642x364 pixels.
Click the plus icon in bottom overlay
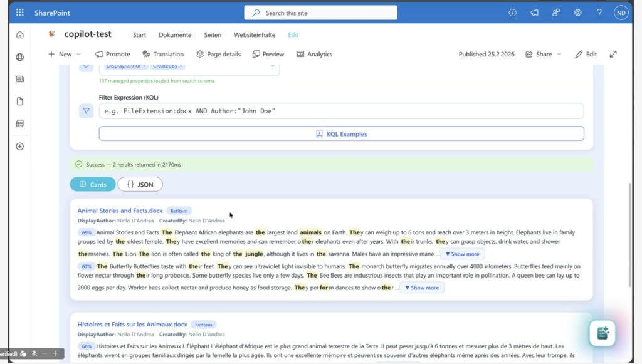coord(55,353)
